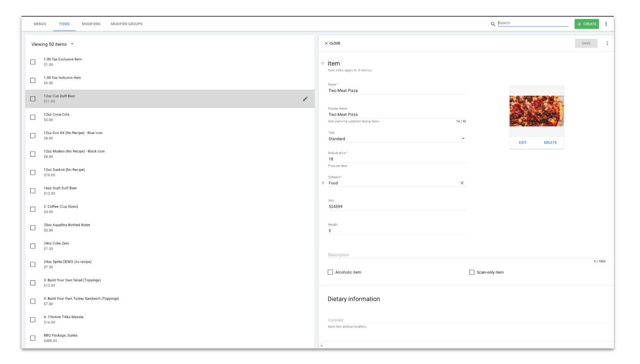
Task: Select the 20oz Aquafina Bottled Water row
Action: pyautogui.click(x=170, y=228)
